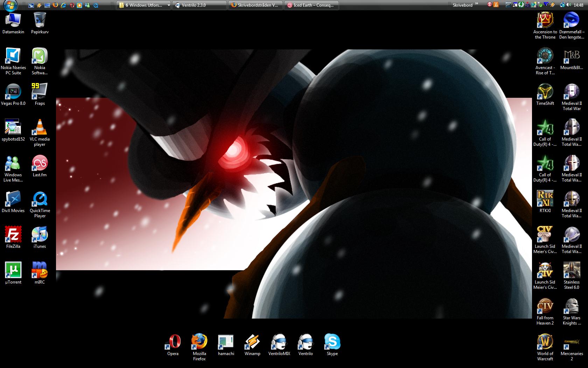Open the spybotsd152 installer icon
Image resolution: width=588 pixels, height=368 pixels.
13,130
